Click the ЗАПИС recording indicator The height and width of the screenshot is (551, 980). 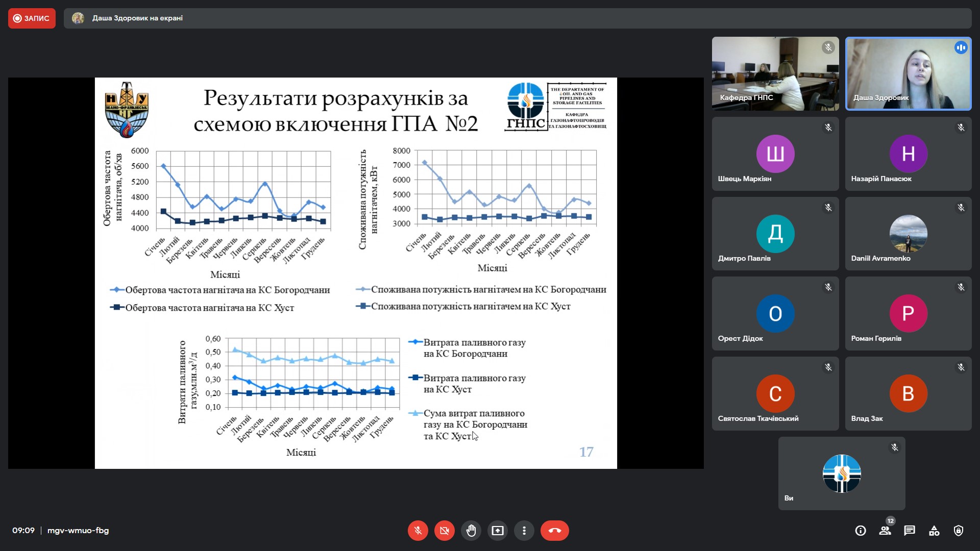coord(32,18)
